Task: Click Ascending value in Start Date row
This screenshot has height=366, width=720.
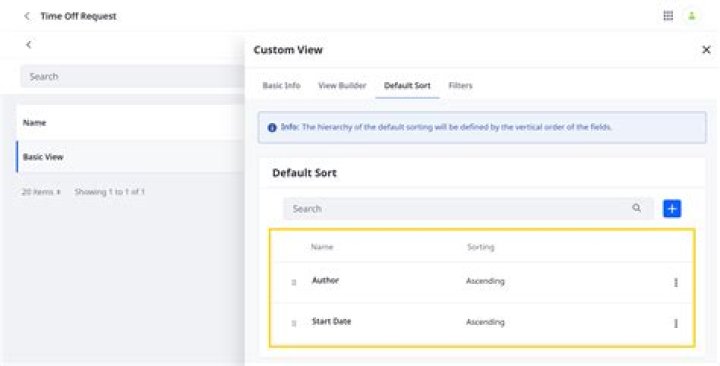Action: pos(485,322)
